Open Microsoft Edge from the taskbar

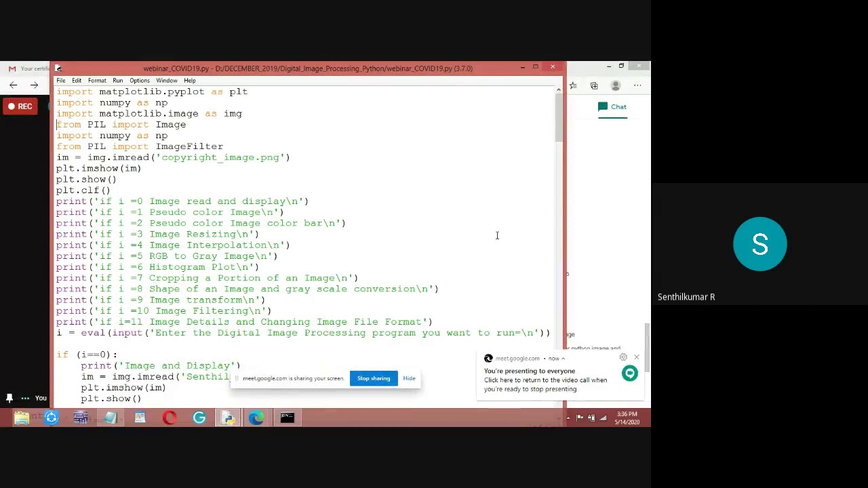[256, 418]
